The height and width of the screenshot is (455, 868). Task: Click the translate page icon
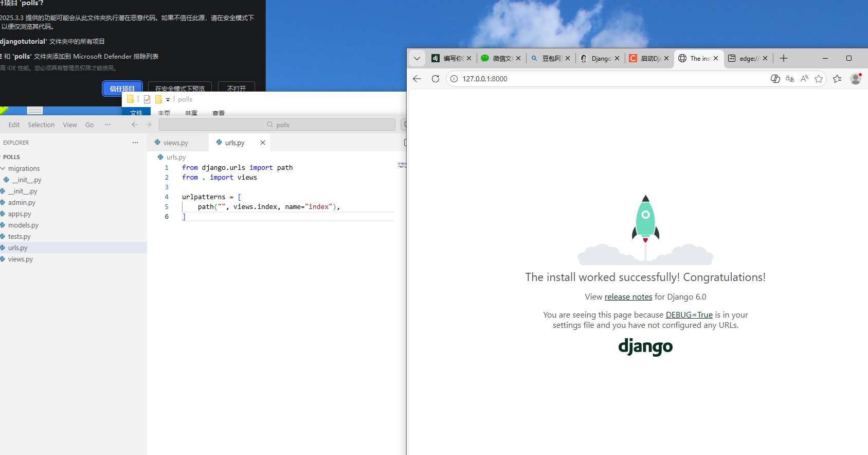click(x=790, y=79)
